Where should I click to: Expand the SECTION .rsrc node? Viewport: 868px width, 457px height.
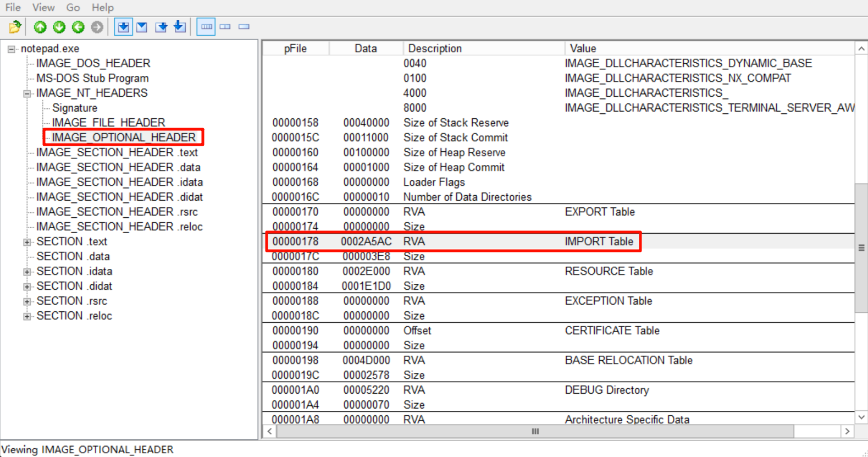click(26, 301)
